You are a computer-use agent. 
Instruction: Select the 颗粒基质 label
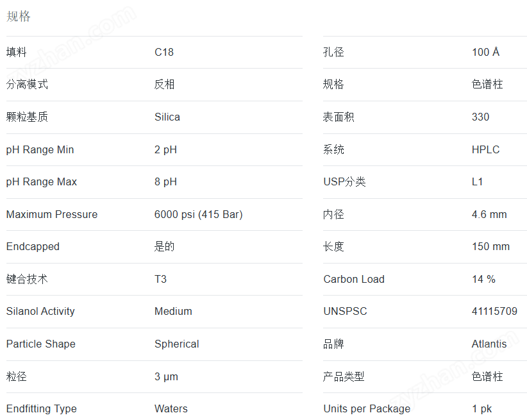(x=27, y=117)
